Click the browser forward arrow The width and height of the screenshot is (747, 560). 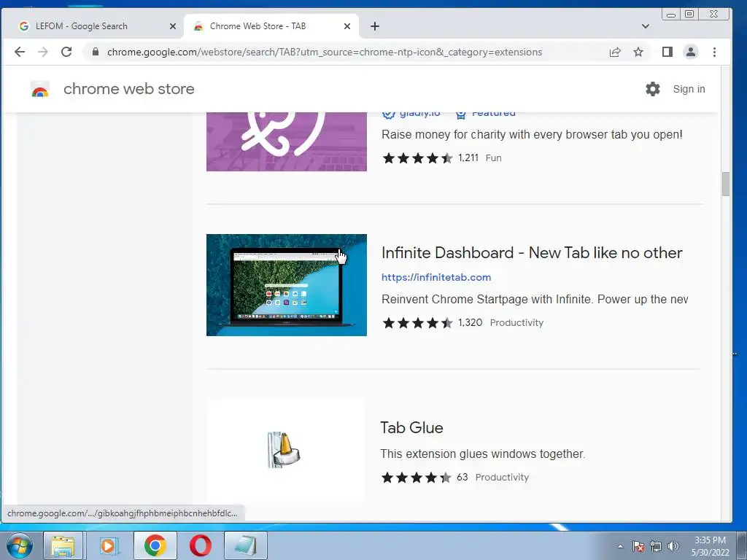[x=43, y=52]
